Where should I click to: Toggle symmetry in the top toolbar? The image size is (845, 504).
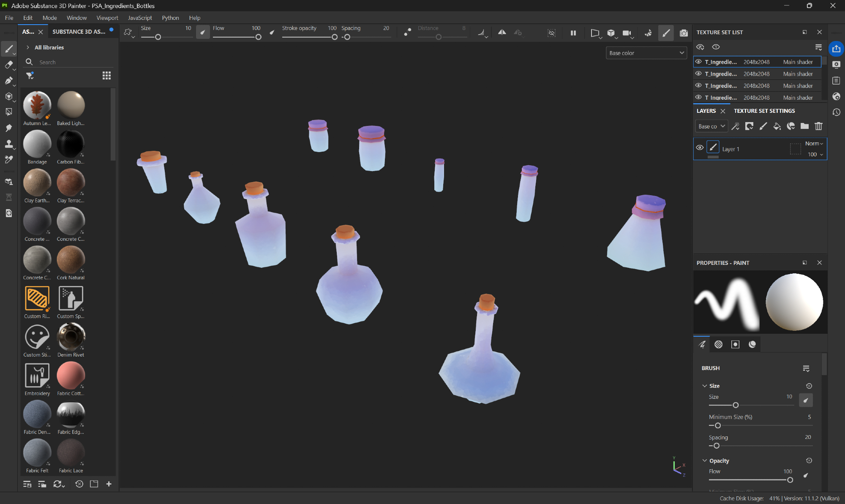[502, 33]
